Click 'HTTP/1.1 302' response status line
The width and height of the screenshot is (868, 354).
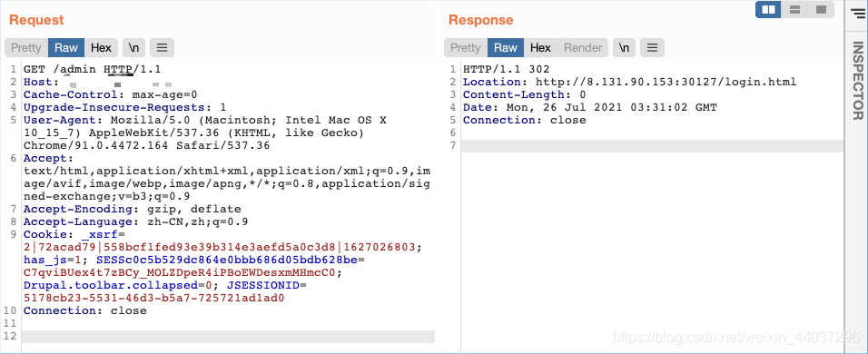point(506,69)
